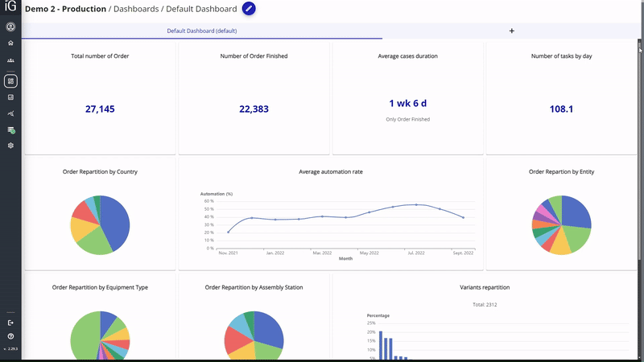This screenshot has height=362, width=644.
Task: Select the Default Dashboard (default) tab
Action: click(201, 31)
